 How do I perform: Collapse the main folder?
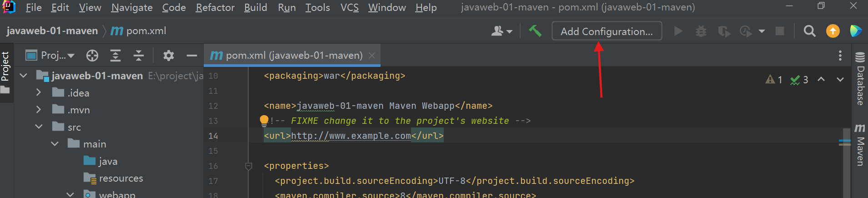tap(55, 144)
